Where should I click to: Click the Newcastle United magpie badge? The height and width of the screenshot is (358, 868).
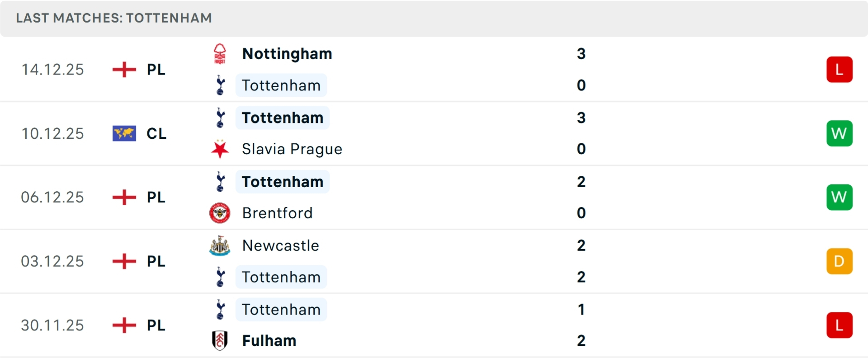pos(220,245)
